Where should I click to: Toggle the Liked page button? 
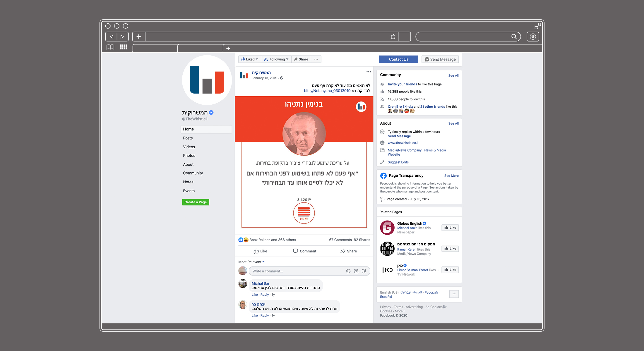[250, 59]
